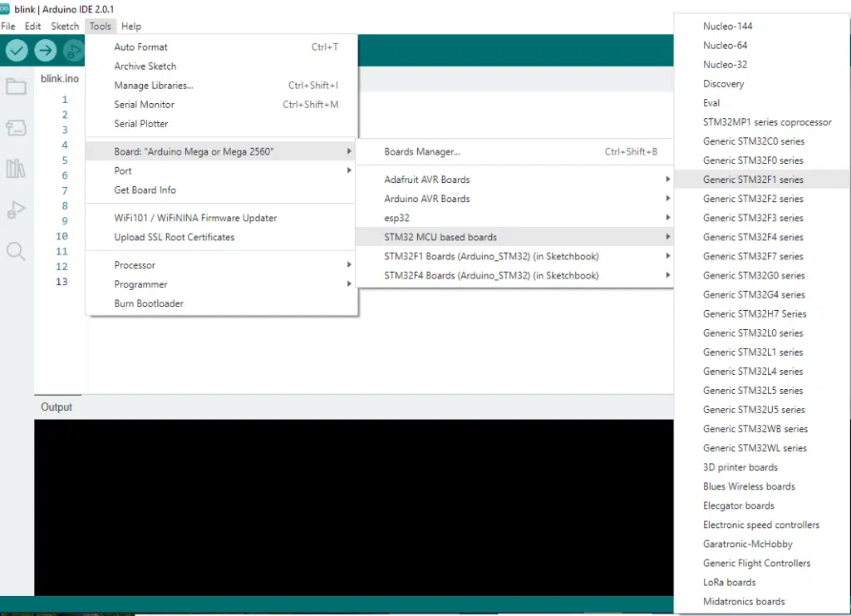Select Blues Wireless boards
This screenshot has height=616, width=851.
pyautogui.click(x=762, y=486)
